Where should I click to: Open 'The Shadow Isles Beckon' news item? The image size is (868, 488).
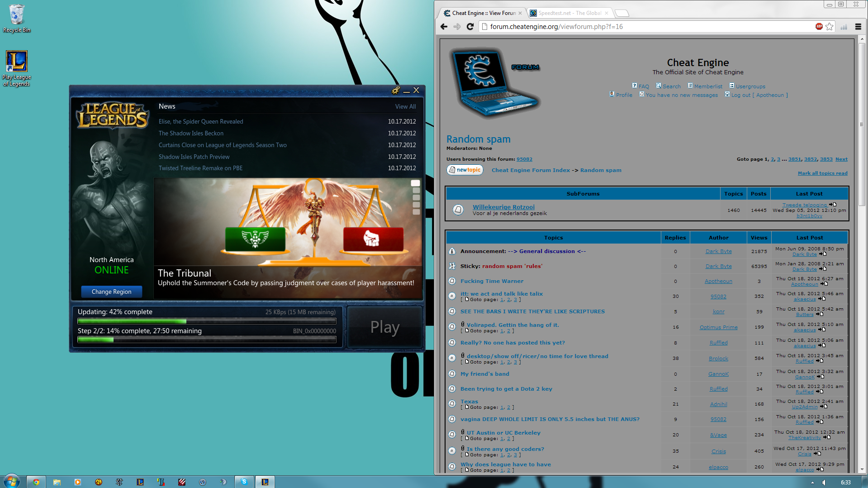191,133
